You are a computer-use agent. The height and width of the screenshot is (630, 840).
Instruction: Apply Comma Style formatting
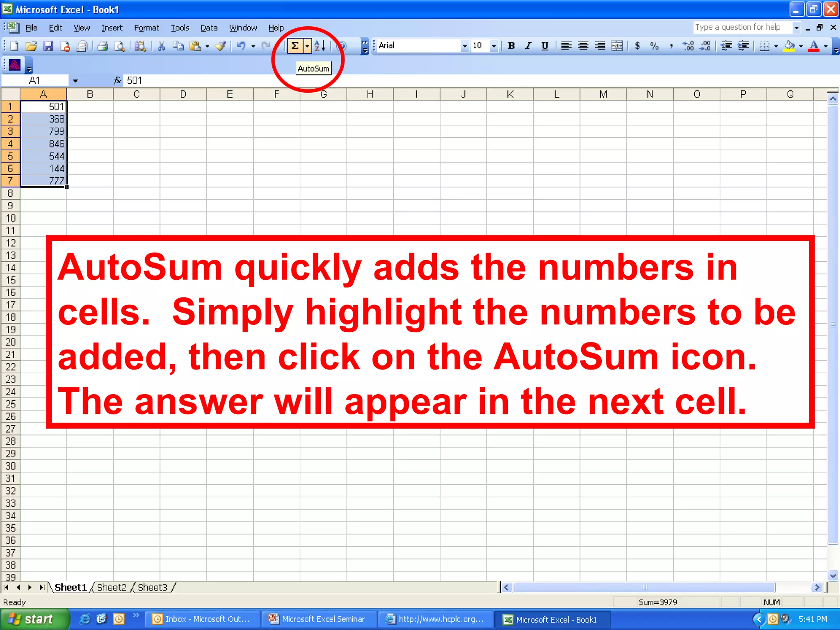[x=671, y=46]
